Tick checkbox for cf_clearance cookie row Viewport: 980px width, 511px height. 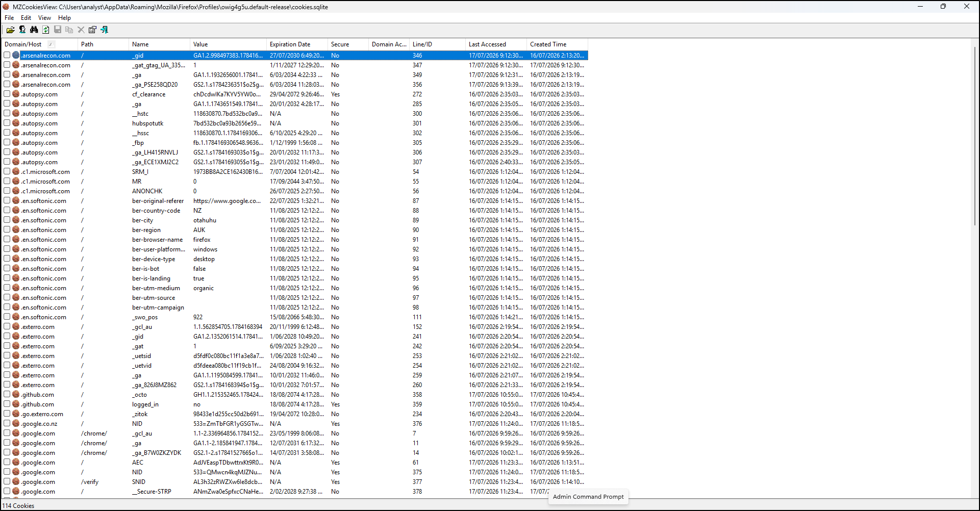(x=7, y=94)
